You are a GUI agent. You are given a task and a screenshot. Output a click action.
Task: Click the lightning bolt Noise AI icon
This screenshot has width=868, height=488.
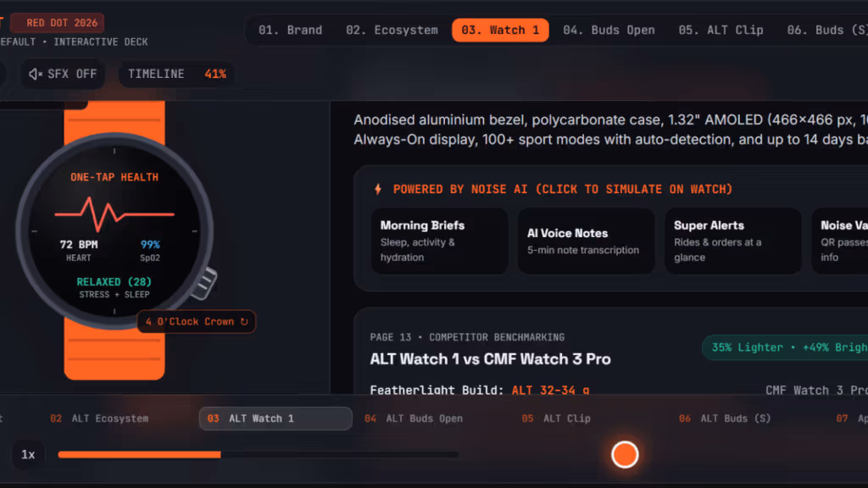(378, 189)
